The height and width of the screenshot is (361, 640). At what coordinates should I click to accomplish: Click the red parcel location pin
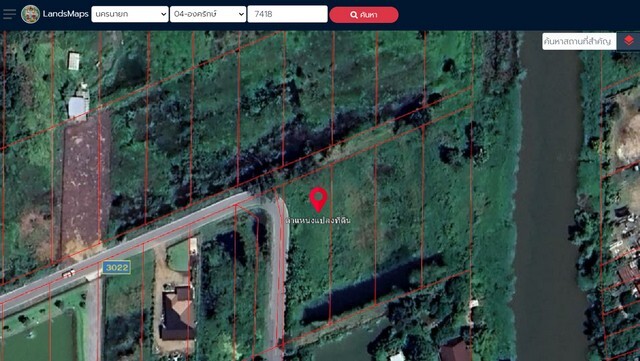[318, 200]
